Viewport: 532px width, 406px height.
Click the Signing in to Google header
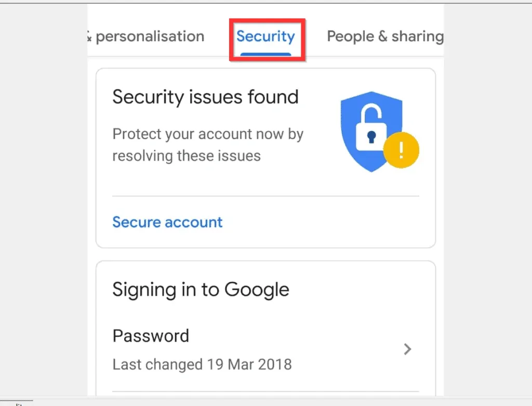201,290
